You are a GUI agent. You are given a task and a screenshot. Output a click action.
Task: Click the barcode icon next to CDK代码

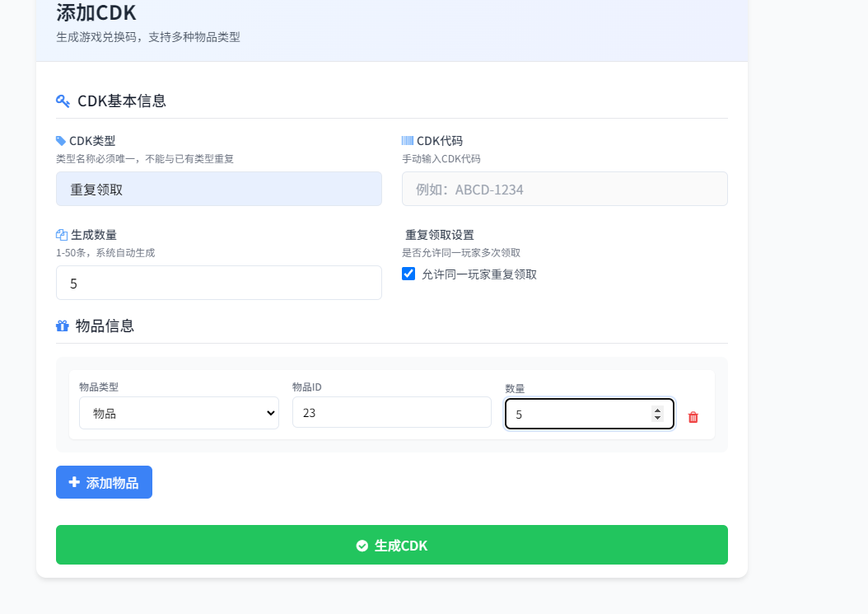pos(408,141)
